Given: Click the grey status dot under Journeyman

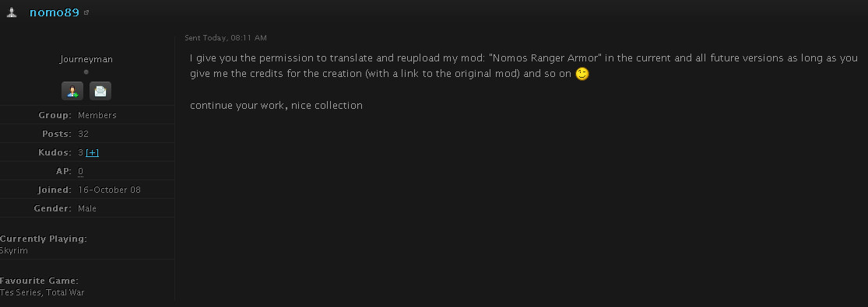Looking at the screenshot, I should [86, 72].
